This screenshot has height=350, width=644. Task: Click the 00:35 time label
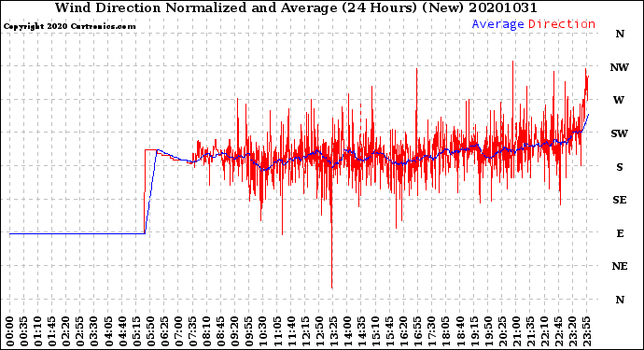[24, 331]
